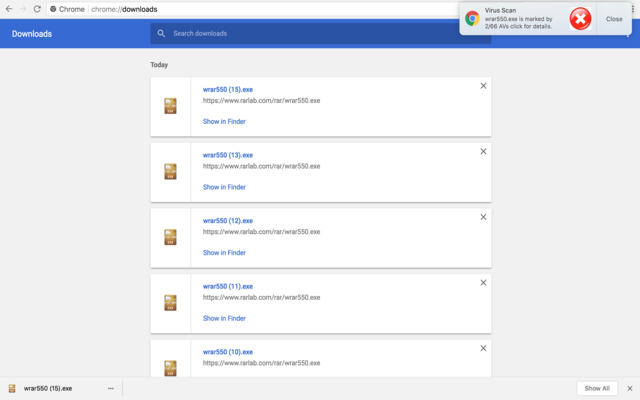Click the file icon of wrar550 (10).exe
Screen dimensions: 640x400
click(x=170, y=368)
